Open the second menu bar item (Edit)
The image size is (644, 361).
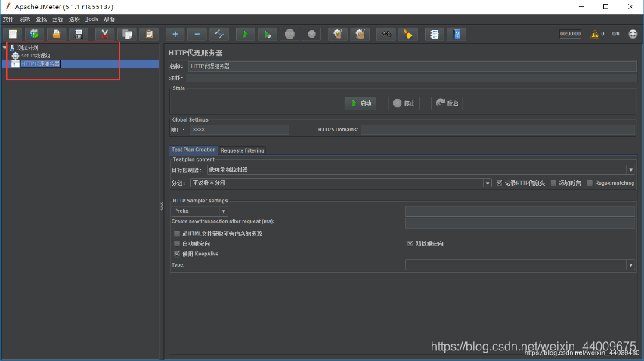pyautogui.click(x=25, y=20)
